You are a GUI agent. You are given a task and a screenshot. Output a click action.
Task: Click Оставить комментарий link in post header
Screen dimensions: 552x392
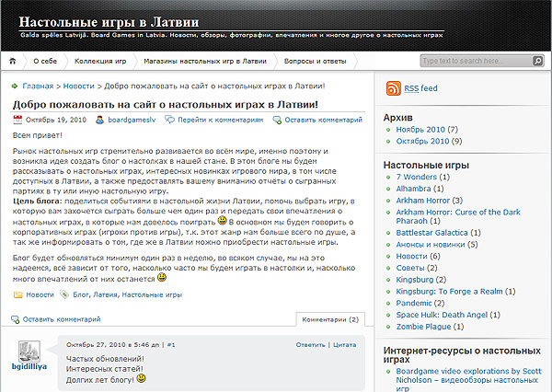click(x=323, y=120)
